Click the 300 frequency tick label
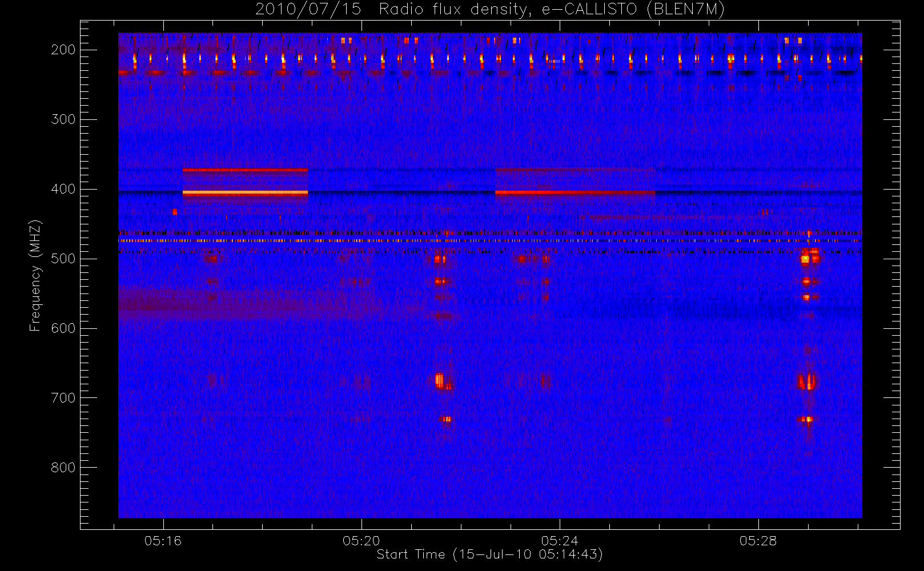 tap(63, 119)
